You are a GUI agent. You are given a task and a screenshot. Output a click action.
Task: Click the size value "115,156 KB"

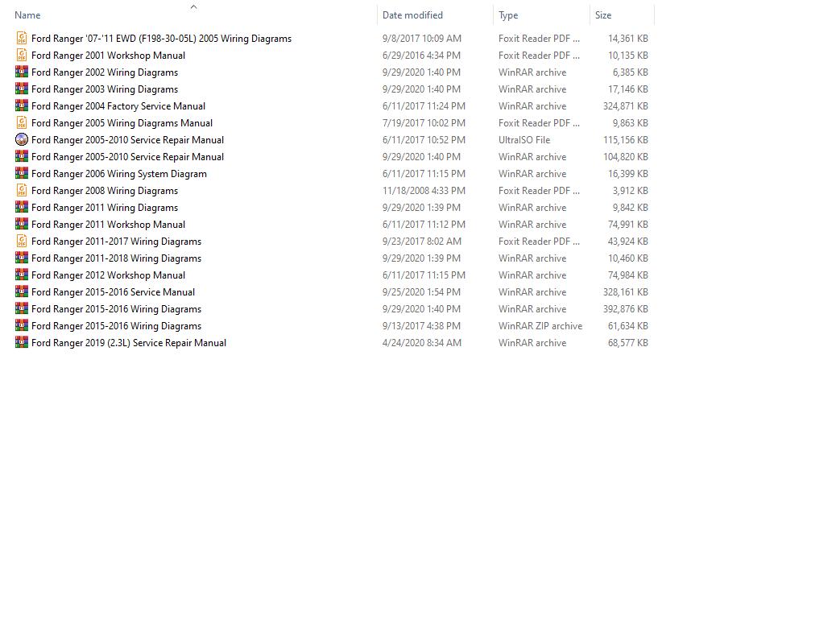point(626,140)
